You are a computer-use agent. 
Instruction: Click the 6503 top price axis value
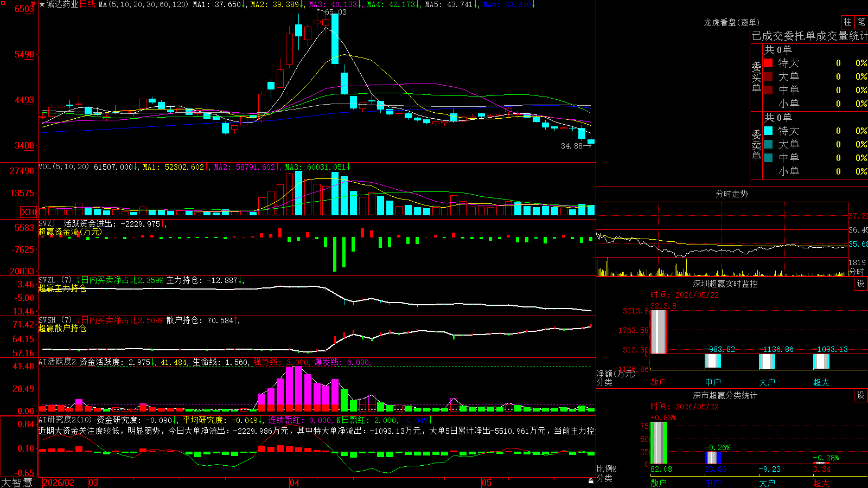coord(24,9)
